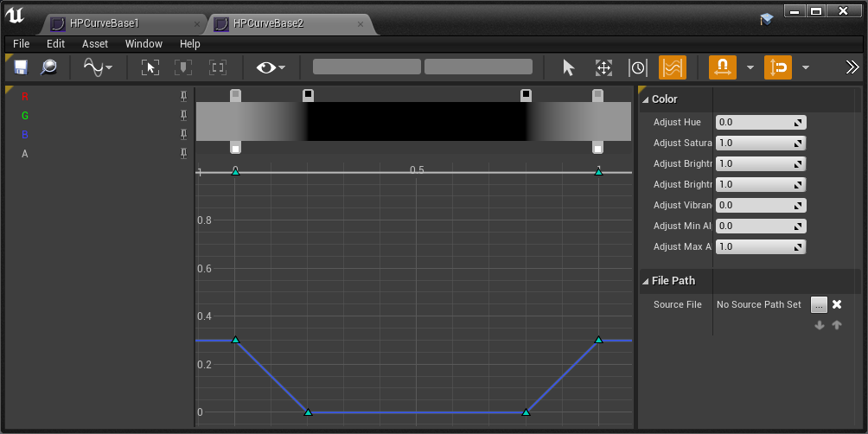Select the G curve channel
Viewport: 868px width, 434px height.
click(25, 116)
